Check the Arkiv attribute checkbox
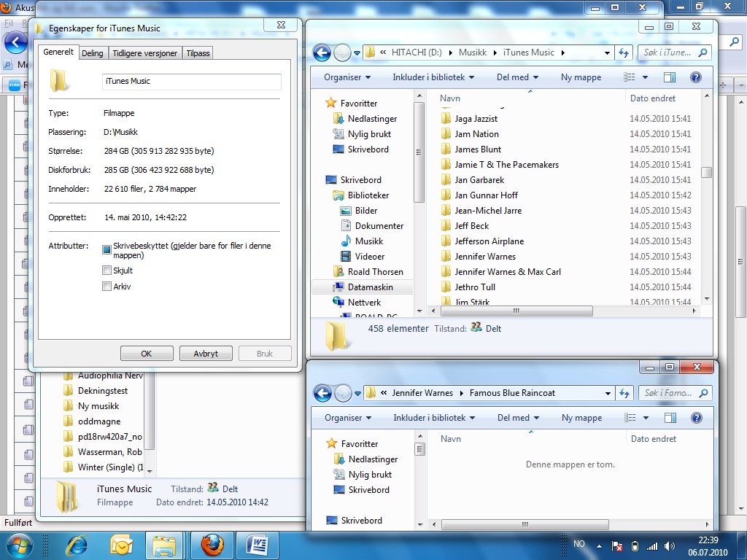This screenshot has width=747, height=560. 107,287
